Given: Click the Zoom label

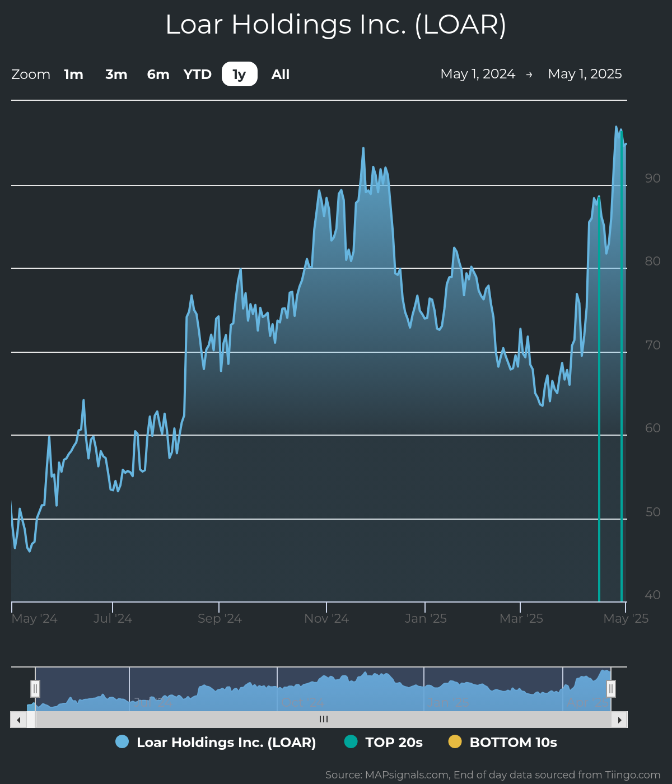Looking at the screenshot, I should click(31, 74).
